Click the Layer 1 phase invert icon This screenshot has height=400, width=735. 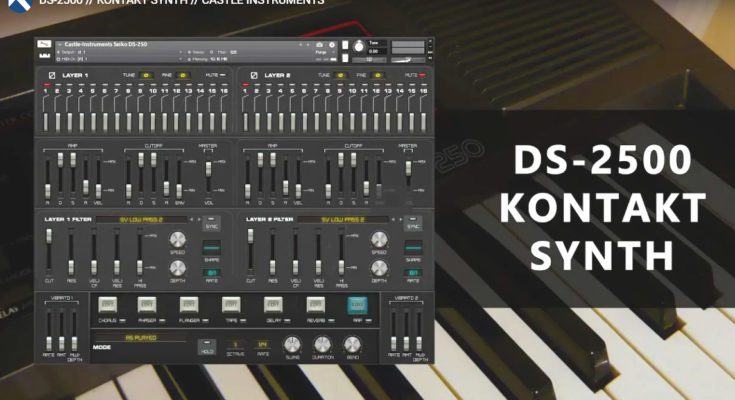(x=53, y=76)
